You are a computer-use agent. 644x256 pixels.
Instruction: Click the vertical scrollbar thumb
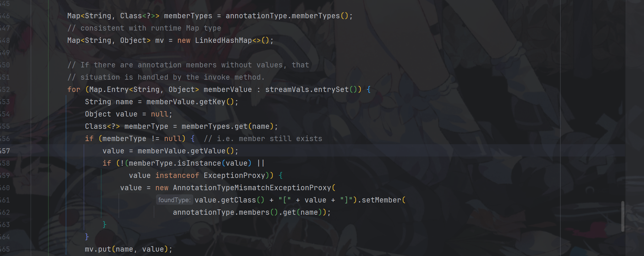pos(623,216)
